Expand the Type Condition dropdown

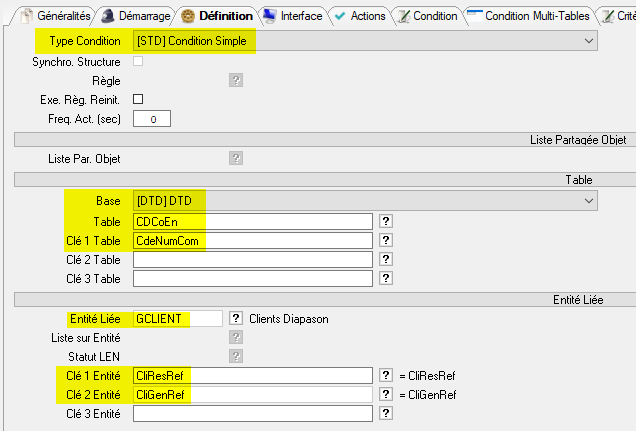coord(588,41)
